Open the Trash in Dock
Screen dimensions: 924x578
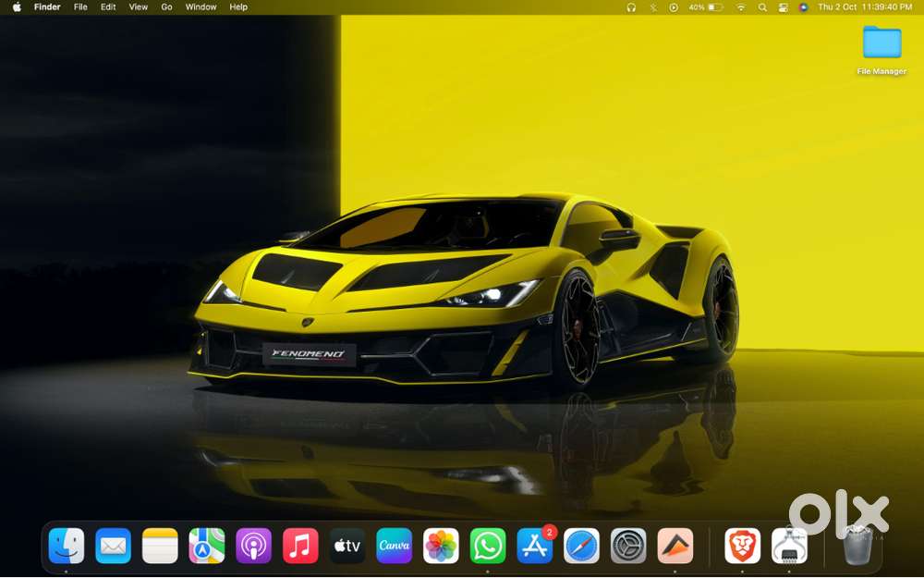857,546
